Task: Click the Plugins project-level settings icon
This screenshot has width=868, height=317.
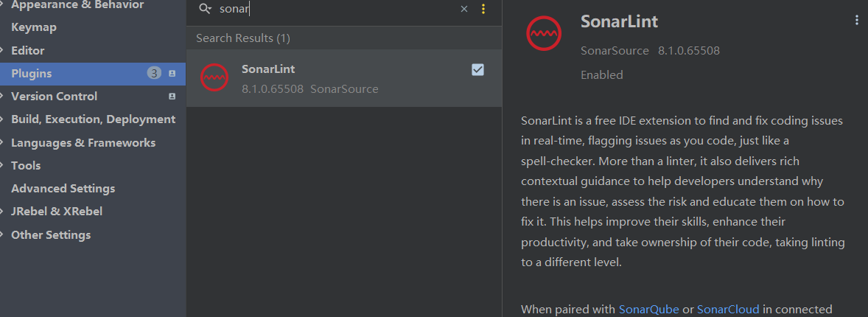Action: [172, 73]
